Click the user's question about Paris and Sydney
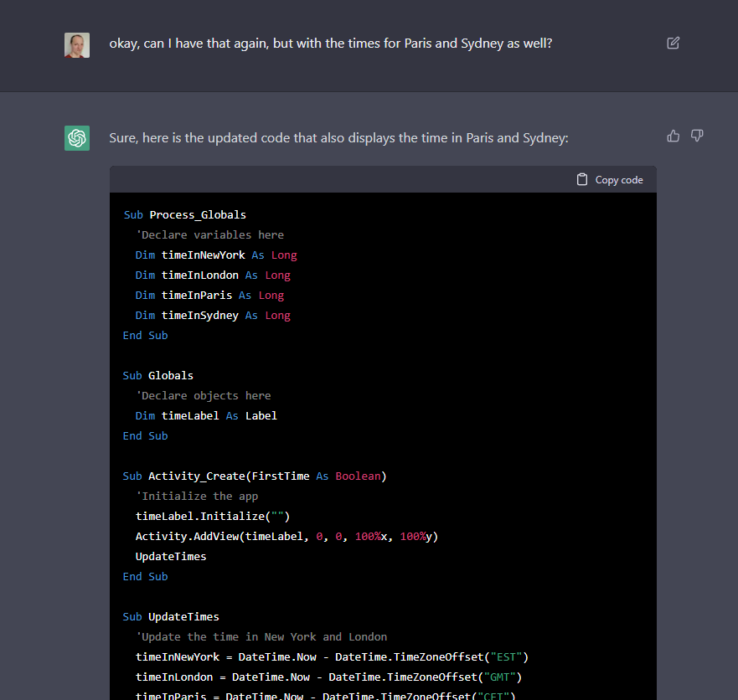The height and width of the screenshot is (700, 738). click(330, 43)
